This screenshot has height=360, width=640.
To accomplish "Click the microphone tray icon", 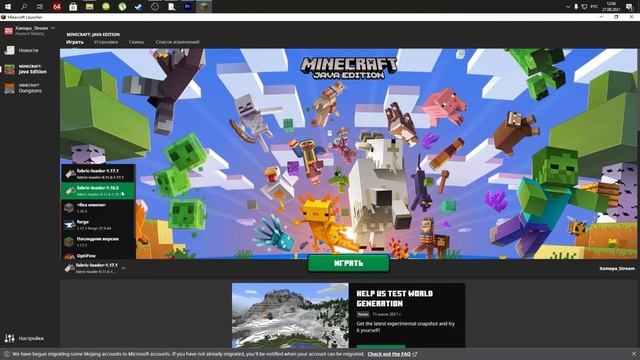I will 576,7.
